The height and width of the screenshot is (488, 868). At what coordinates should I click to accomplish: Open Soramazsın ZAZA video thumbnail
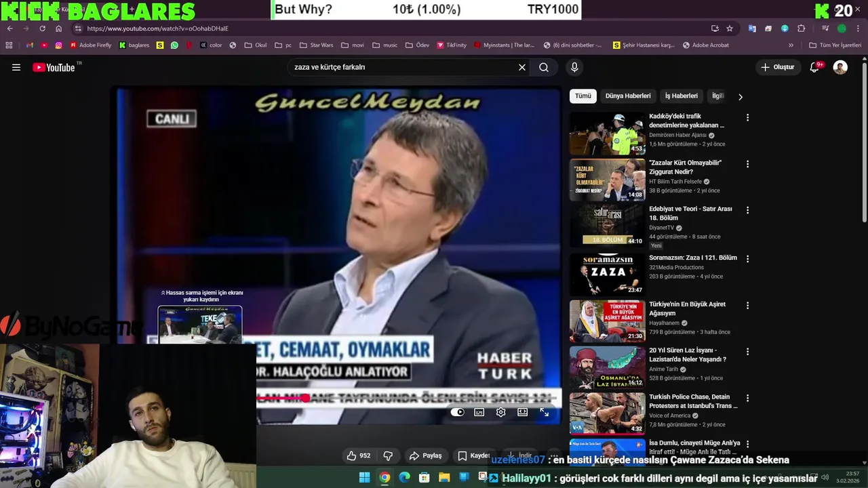608,274
